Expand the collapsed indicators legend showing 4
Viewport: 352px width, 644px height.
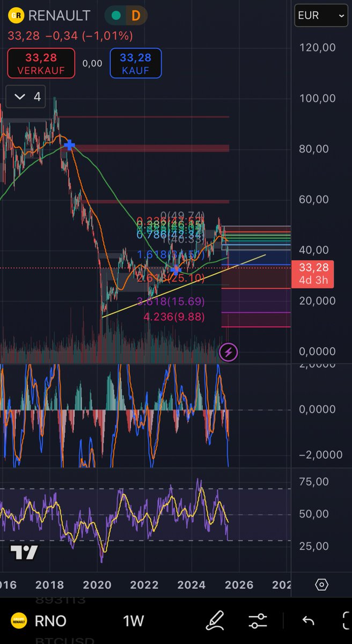(x=26, y=97)
